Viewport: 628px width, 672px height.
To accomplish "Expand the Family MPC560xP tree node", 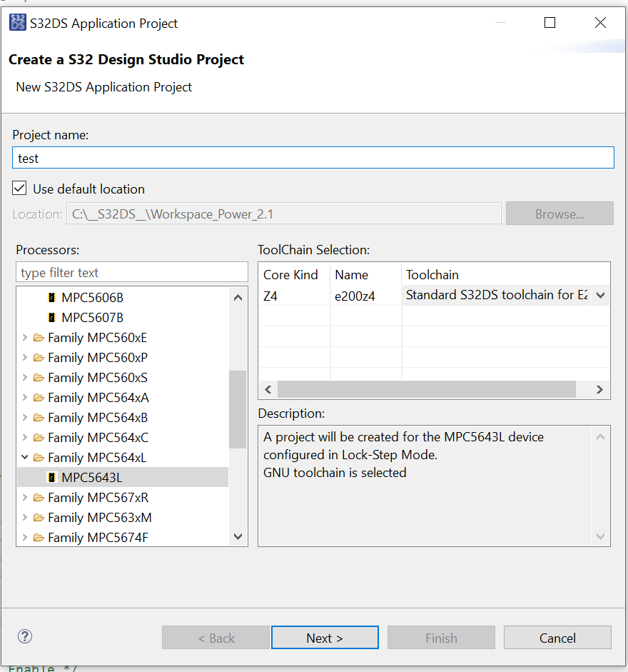I will (x=26, y=357).
